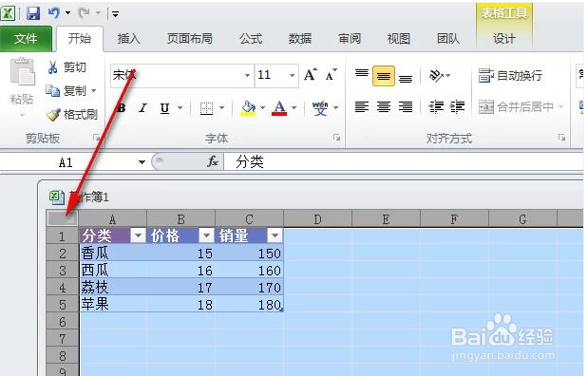Select row 3 header

63,271
